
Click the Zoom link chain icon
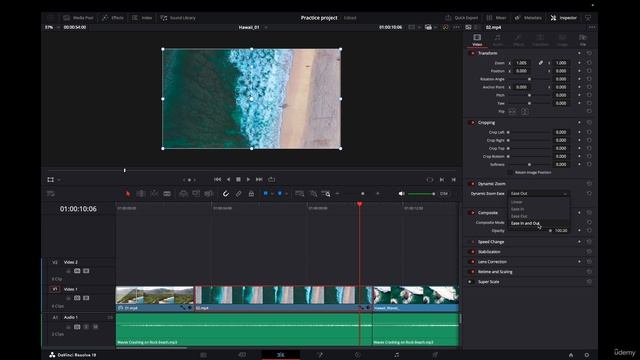point(540,63)
